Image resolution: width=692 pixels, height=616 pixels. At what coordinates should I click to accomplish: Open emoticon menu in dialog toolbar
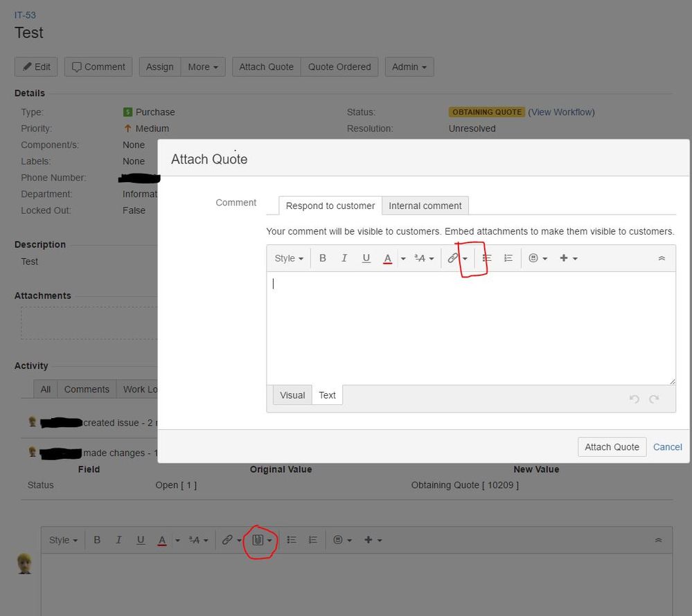click(538, 258)
